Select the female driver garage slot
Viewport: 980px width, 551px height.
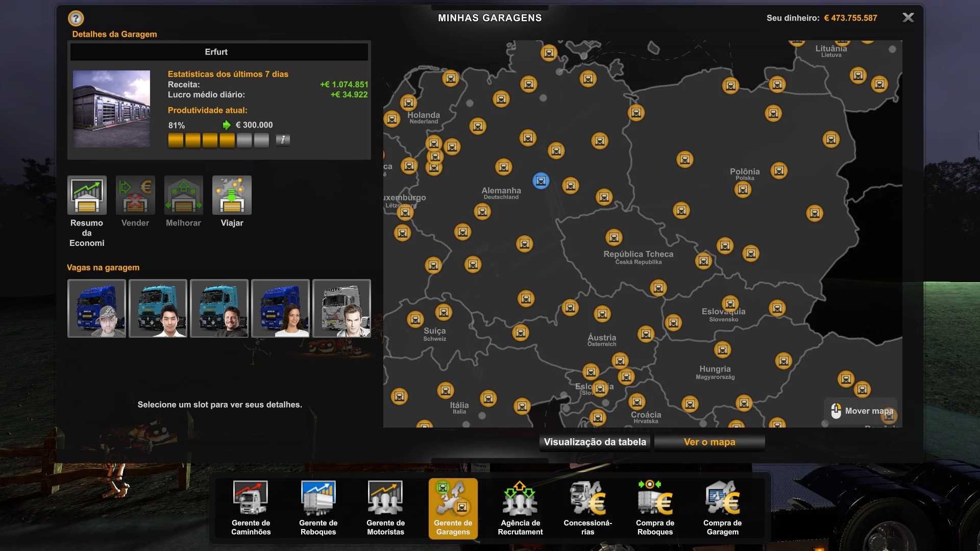(280, 308)
